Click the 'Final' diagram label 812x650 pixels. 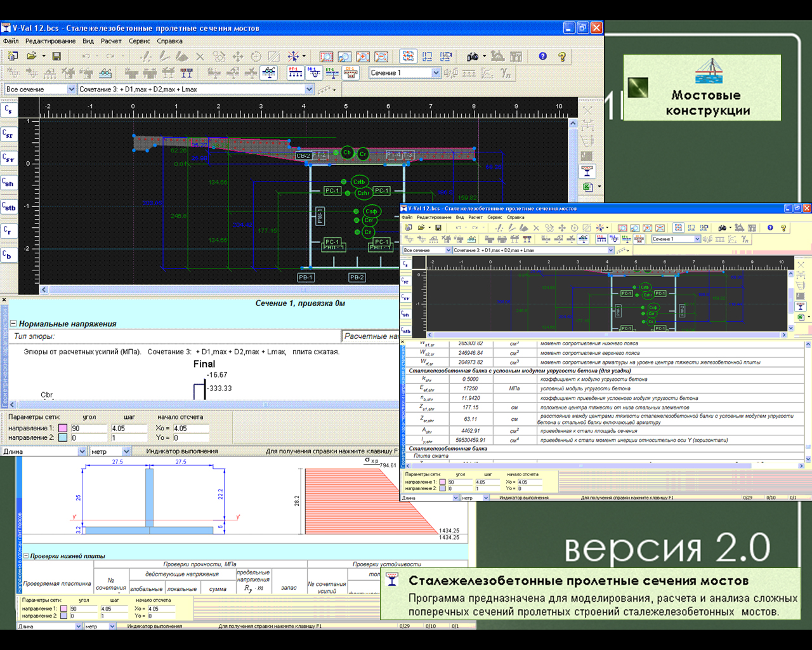204,364
